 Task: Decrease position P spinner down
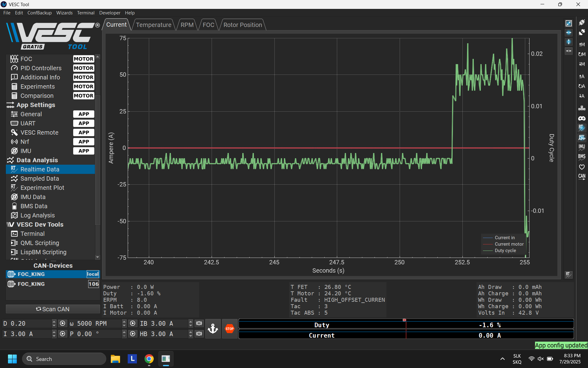pyautogui.click(x=124, y=336)
